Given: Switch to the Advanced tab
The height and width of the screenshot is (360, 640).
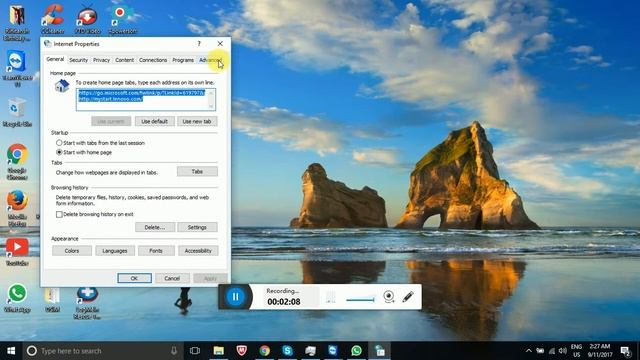Looking at the screenshot, I should [x=210, y=60].
